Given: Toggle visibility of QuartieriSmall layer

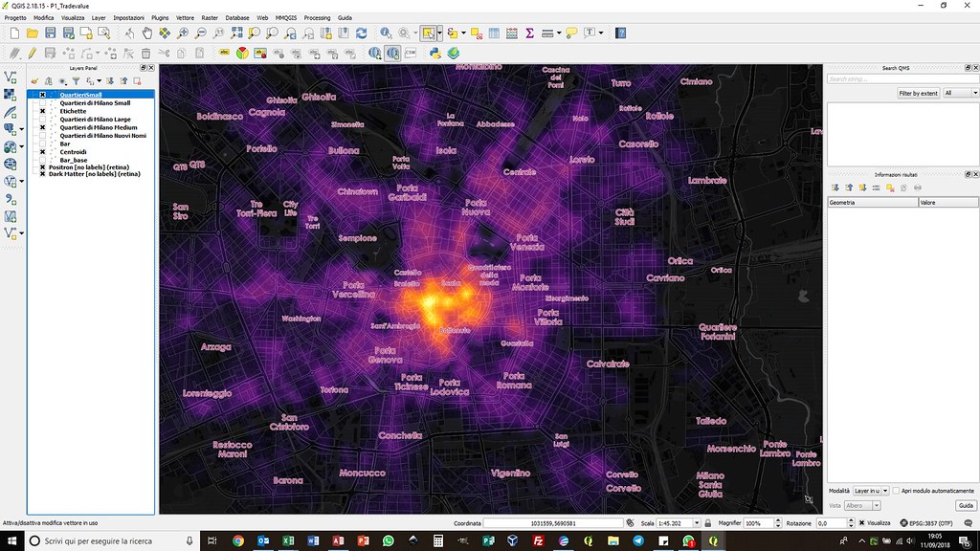Looking at the screenshot, I should 42,95.
